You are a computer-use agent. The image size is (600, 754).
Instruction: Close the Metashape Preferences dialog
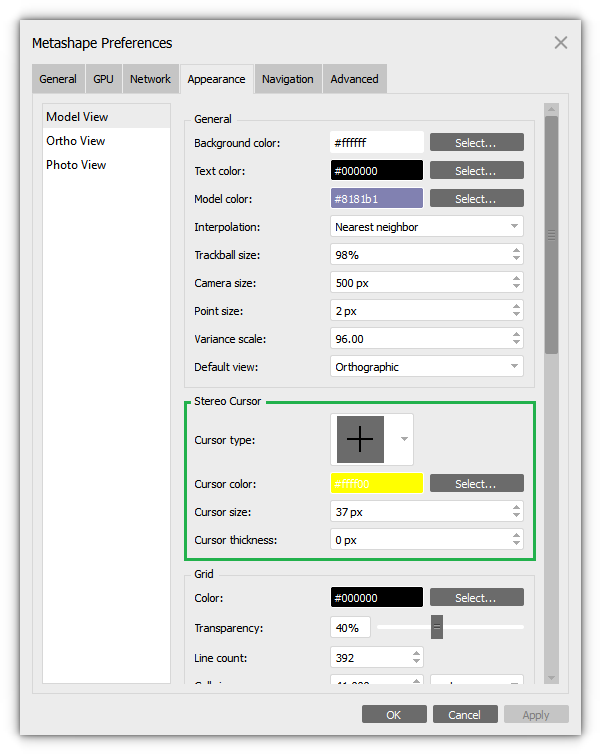point(561,43)
